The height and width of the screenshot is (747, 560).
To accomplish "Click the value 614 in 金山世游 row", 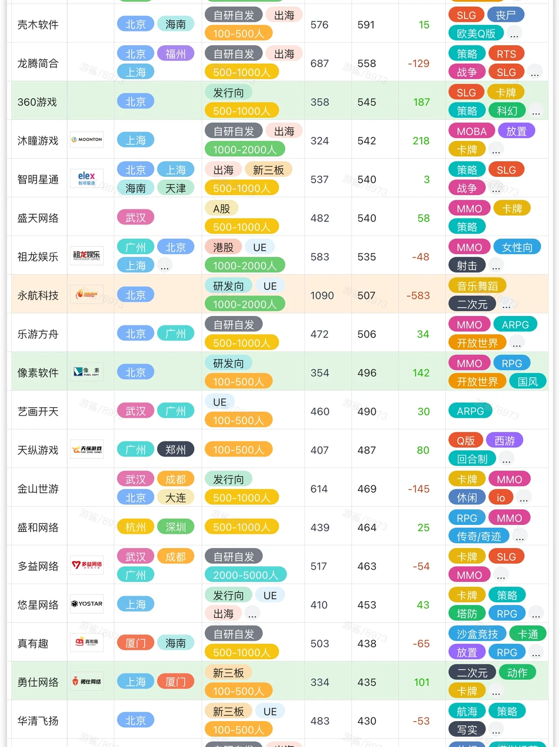I will click(319, 489).
